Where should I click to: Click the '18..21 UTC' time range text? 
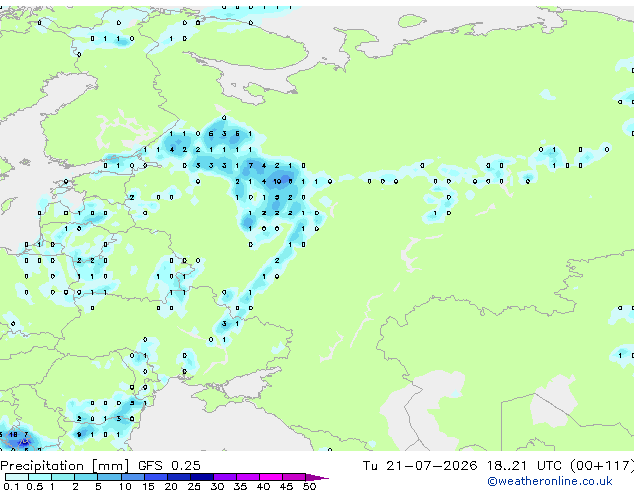[524, 466]
